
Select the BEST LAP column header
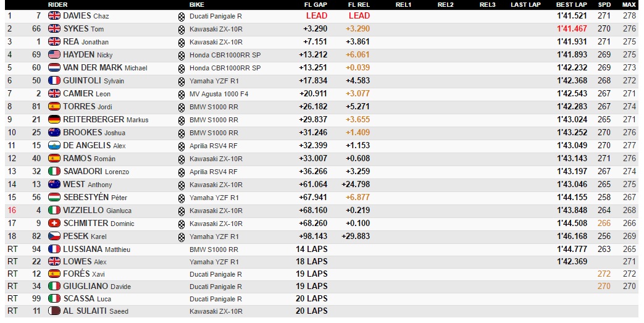click(571, 4)
